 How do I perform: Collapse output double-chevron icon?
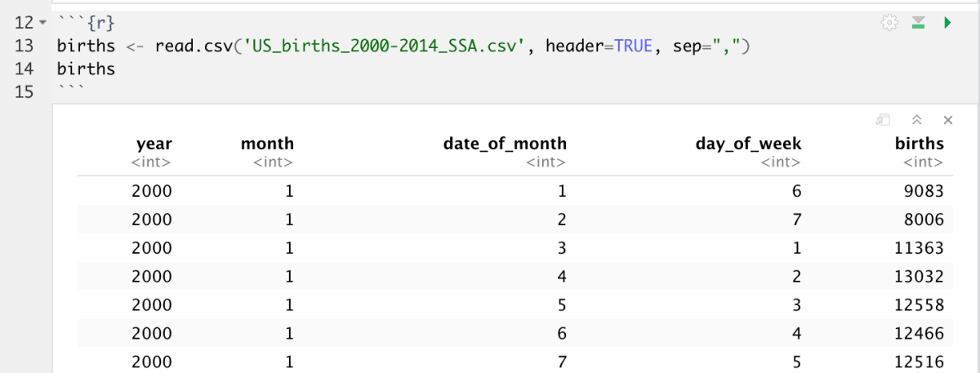(916, 120)
